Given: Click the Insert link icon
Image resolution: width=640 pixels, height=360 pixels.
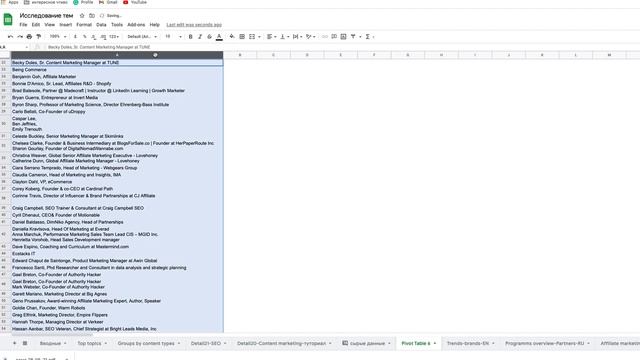Looking at the screenshot, I should tap(325, 37).
